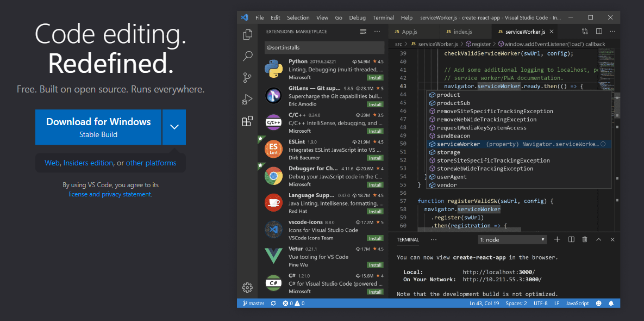Open the File menu
644x321 pixels.
click(x=260, y=17)
